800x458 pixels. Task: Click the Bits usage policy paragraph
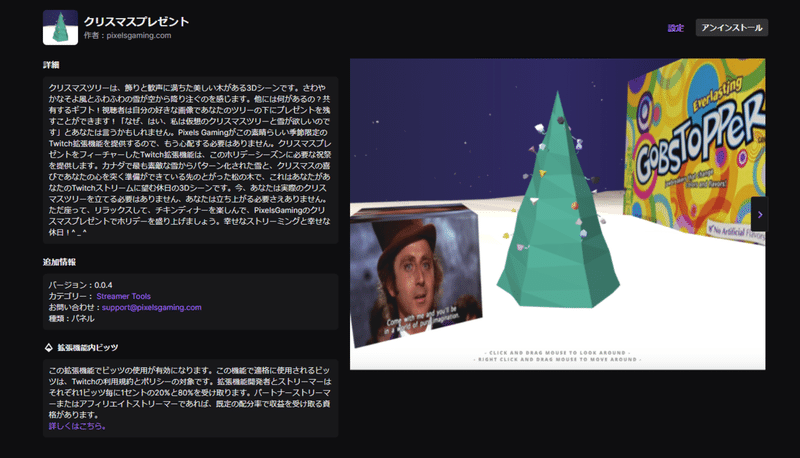[x=190, y=393]
